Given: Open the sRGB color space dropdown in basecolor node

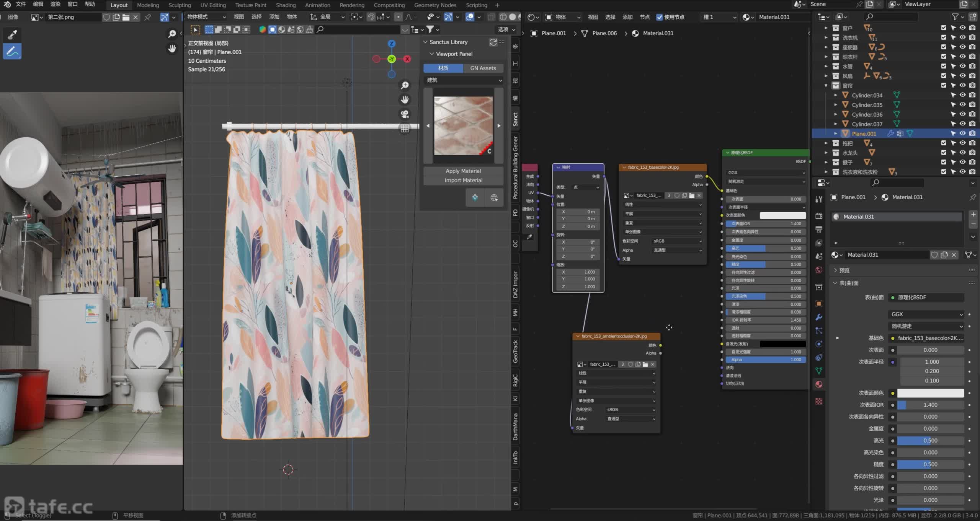Looking at the screenshot, I should click(677, 241).
